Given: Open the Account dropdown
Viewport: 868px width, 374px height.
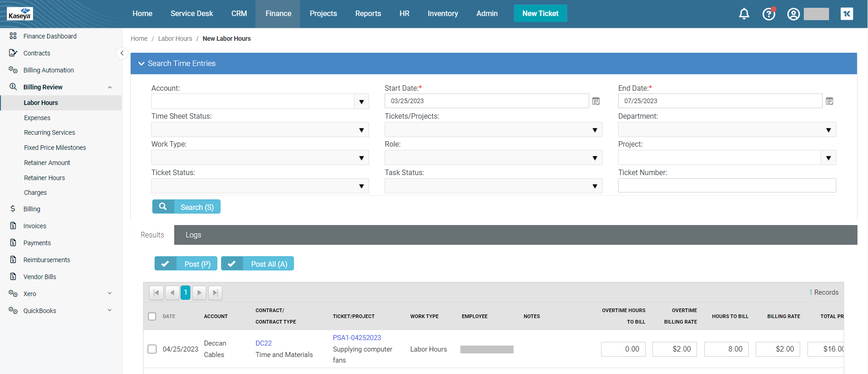Looking at the screenshot, I should coord(361,102).
